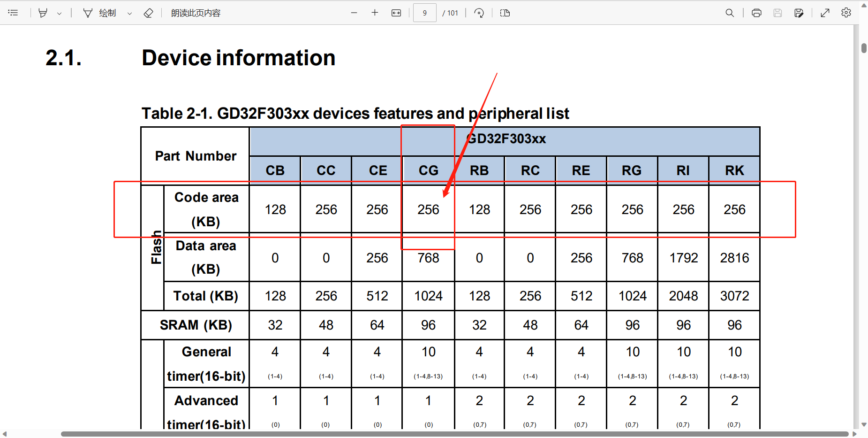Zoom out using the minus button
The image size is (868, 438).
[354, 13]
